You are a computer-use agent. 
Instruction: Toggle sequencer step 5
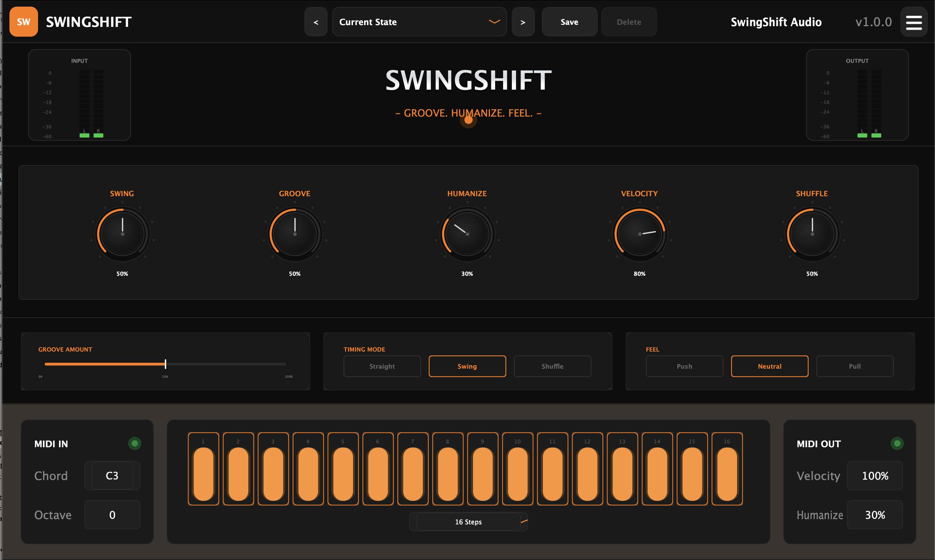[x=343, y=469]
